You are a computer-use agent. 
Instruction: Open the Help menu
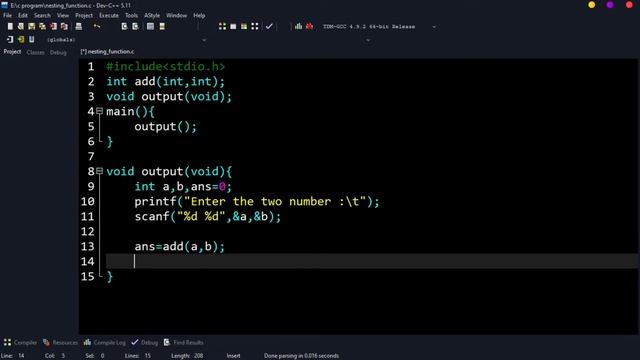coord(199,16)
